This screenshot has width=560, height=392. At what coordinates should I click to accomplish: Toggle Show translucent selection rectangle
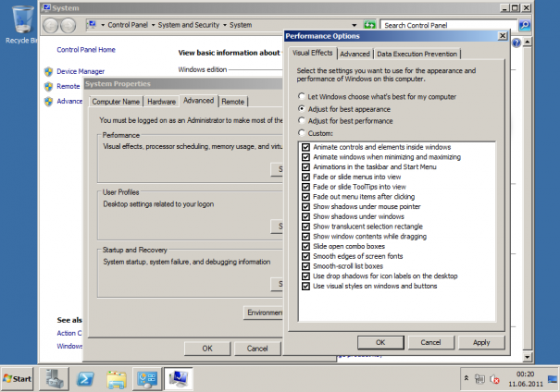(x=305, y=227)
